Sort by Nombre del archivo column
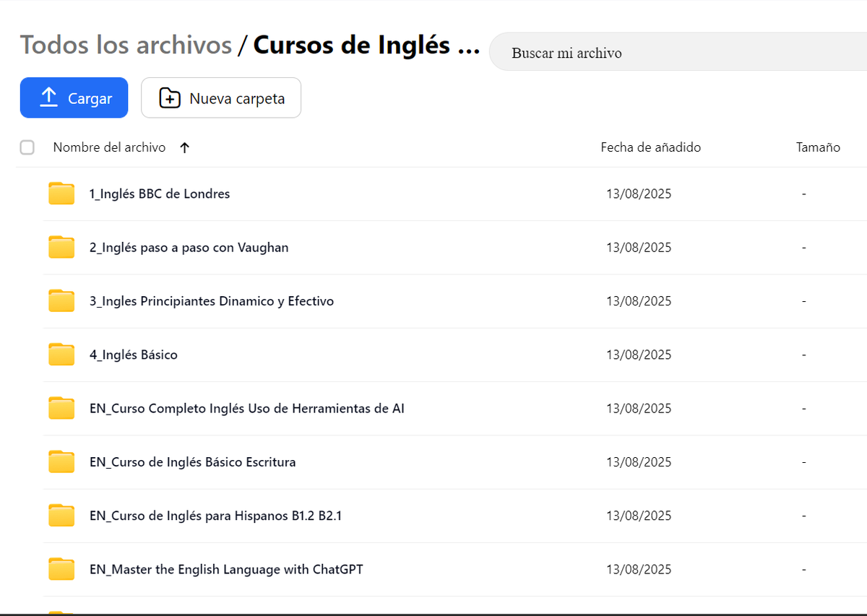Screen dimensions: 867x616 109,147
